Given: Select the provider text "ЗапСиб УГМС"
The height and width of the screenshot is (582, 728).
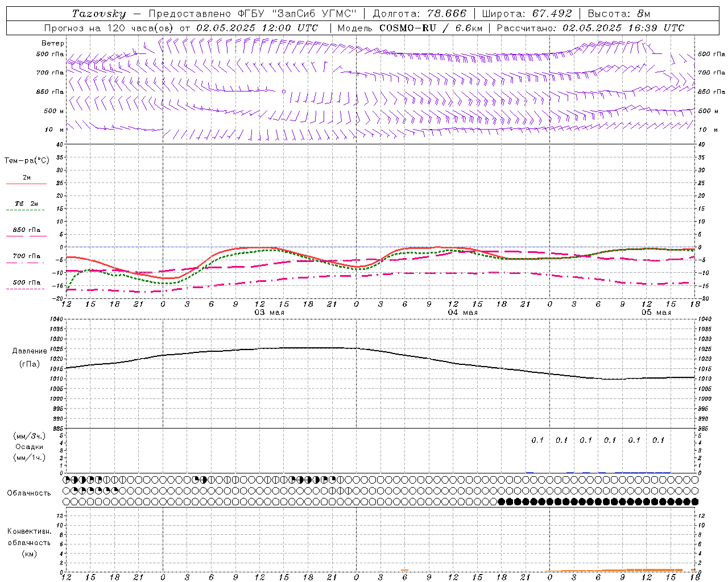Looking at the screenshot, I should pos(315,14).
